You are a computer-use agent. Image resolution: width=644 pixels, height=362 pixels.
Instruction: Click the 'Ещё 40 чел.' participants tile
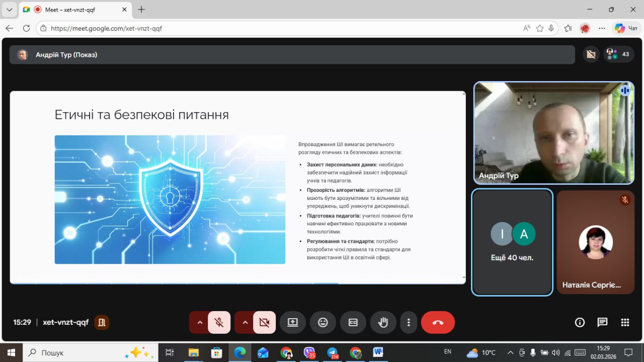click(x=512, y=242)
